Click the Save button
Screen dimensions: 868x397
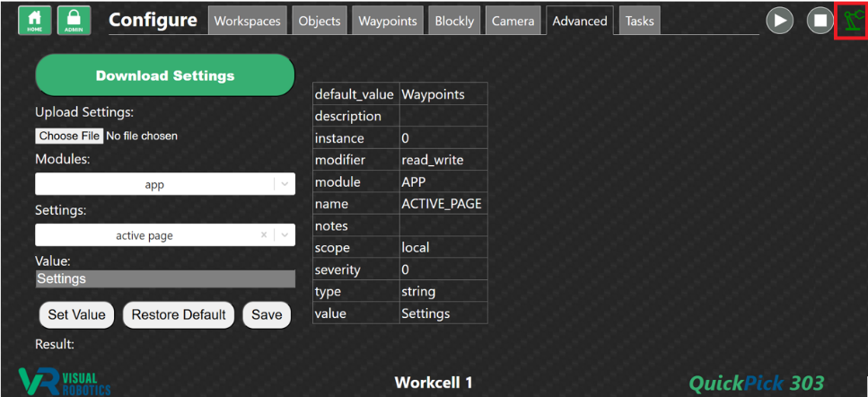tap(267, 314)
